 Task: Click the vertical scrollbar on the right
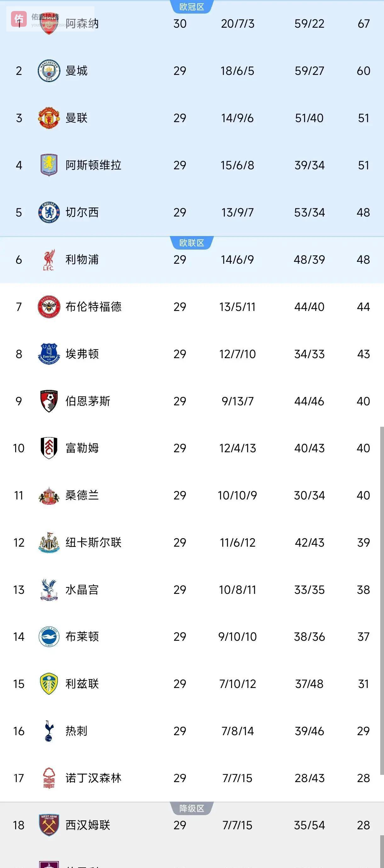coord(382,606)
